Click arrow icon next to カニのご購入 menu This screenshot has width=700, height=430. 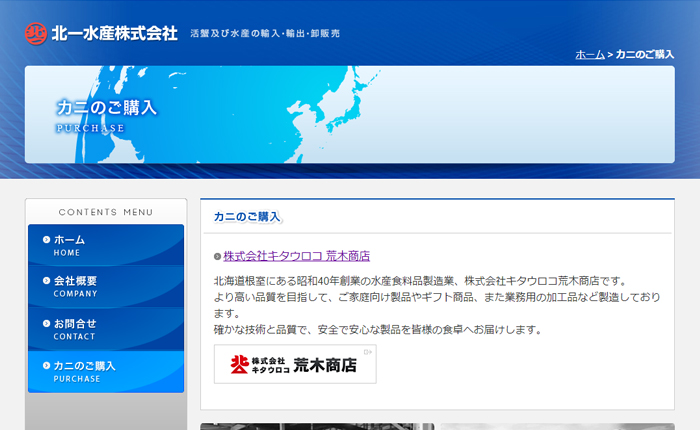pos(46,365)
